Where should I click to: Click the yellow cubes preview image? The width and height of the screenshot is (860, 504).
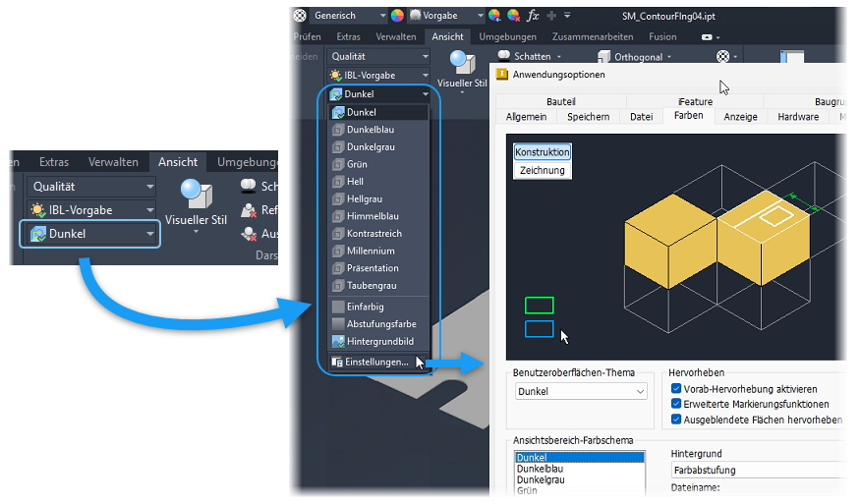(717, 239)
